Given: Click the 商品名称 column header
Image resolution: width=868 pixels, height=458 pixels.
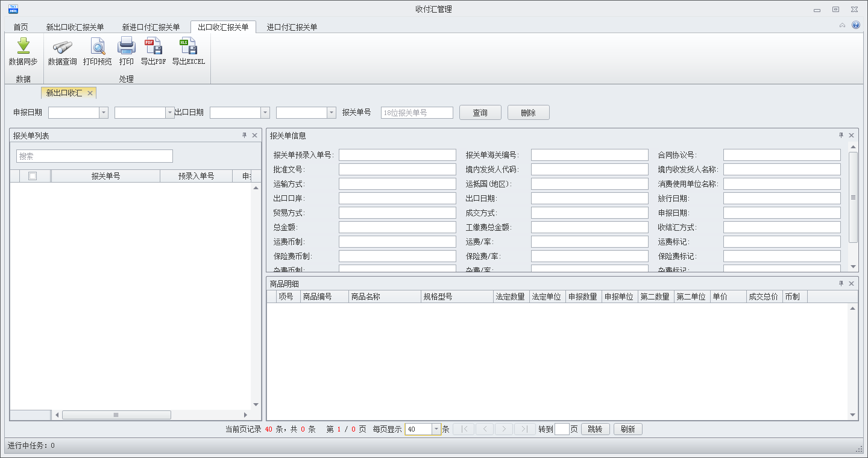Looking at the screenshot, I should pos(385,296).
